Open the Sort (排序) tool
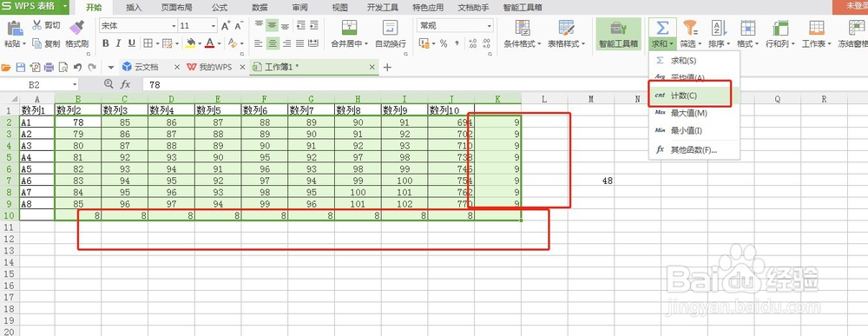Screen dimensions: 868x336 coord(719,33)
